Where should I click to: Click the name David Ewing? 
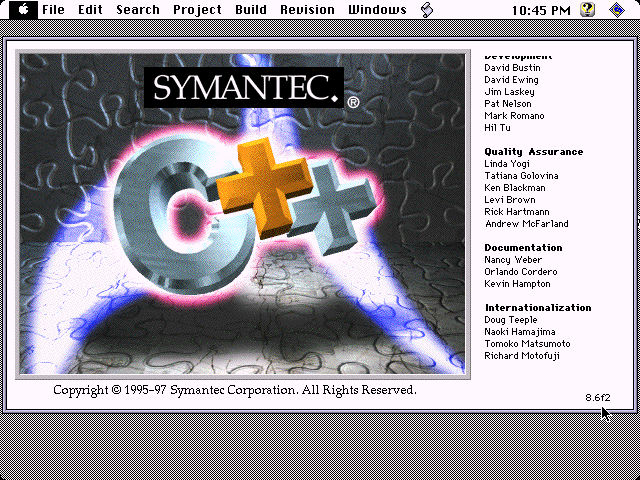pyautogui.click(x=511, y=80)
